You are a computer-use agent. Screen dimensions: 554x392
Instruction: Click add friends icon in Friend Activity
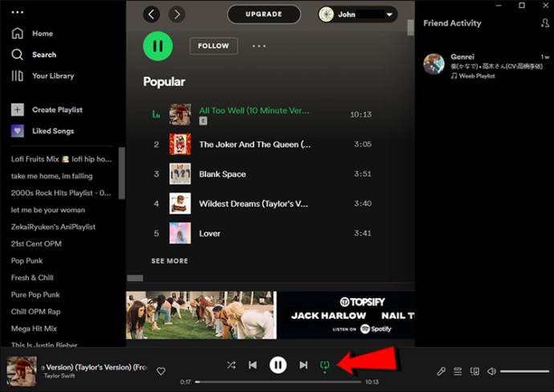[544, 23]
